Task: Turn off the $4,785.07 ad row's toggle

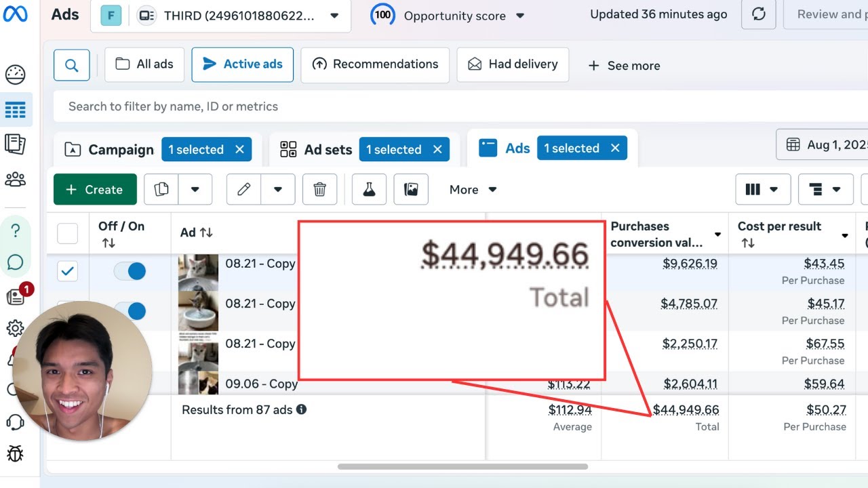Action: click(x=130, y=310)
